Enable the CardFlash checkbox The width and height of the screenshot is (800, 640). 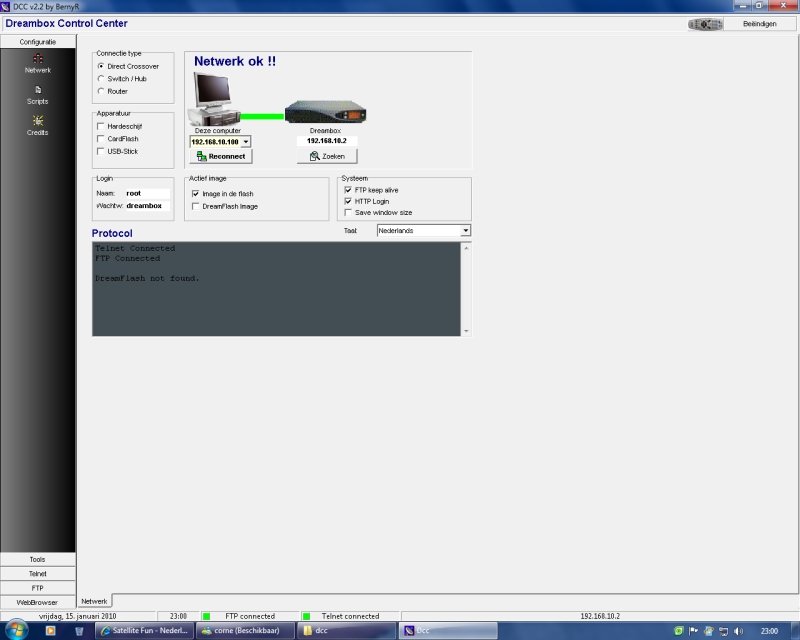[101, 139]
